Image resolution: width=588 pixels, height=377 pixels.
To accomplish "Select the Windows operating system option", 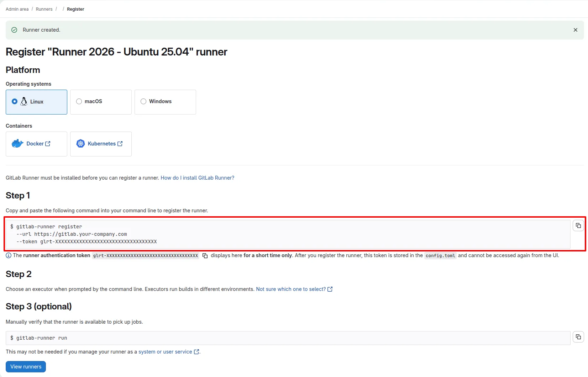I will 165,102.
